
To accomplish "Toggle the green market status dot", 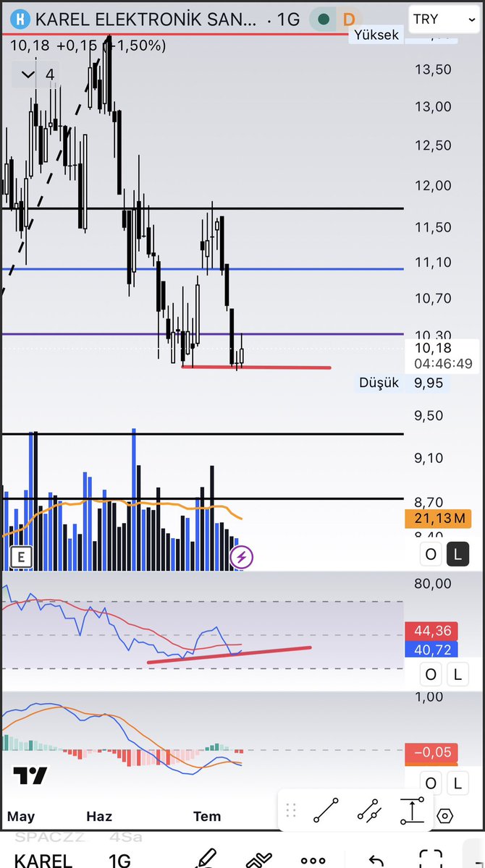I will (x=325, y=20).
